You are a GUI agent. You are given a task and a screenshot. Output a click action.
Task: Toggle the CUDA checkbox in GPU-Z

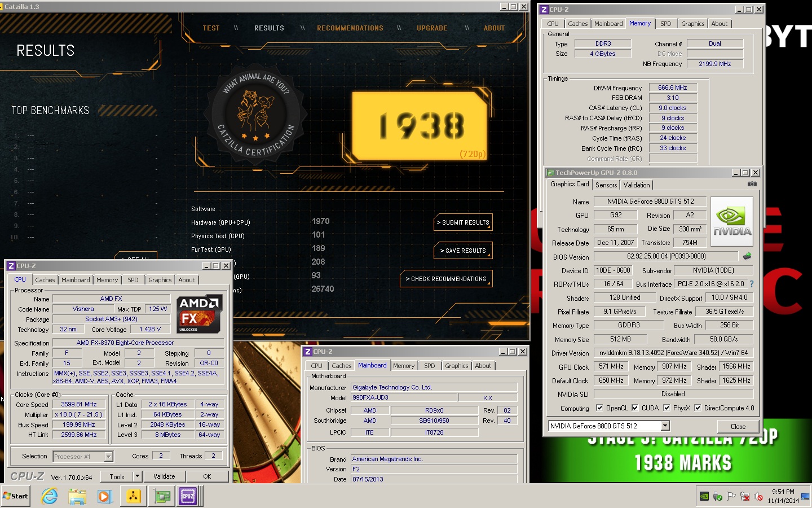pyautogui.click(x=635, y=408)
